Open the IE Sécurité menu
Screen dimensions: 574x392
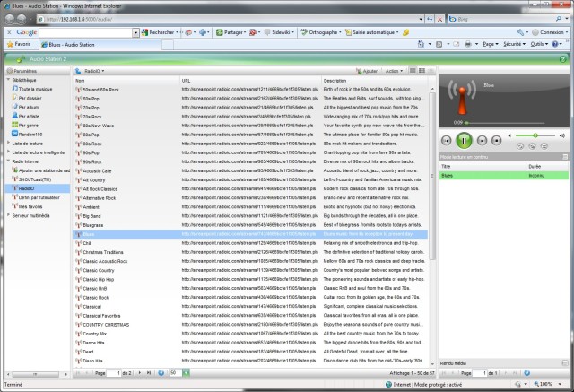514,44
